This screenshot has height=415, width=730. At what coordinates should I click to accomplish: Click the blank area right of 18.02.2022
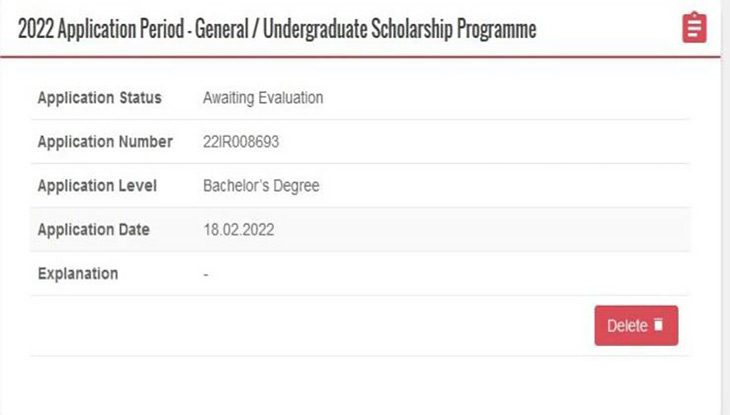[480, 230]
